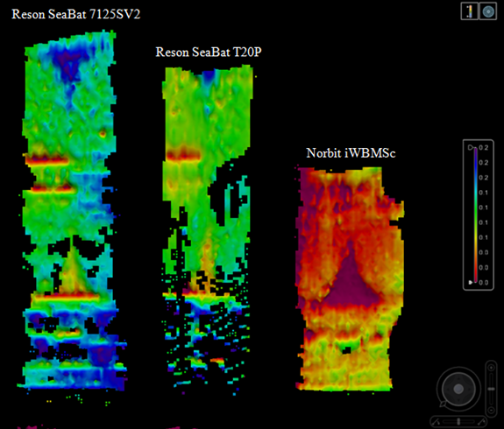Pan right using navigation wheel arrow
Viewport: 504px width, 429px height.
click(469, 390)
